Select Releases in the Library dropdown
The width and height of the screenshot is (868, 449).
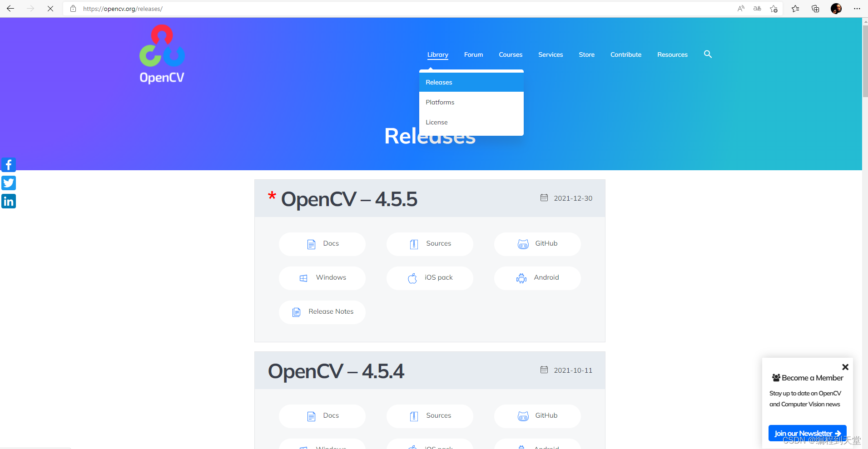(x=471, y=82)
